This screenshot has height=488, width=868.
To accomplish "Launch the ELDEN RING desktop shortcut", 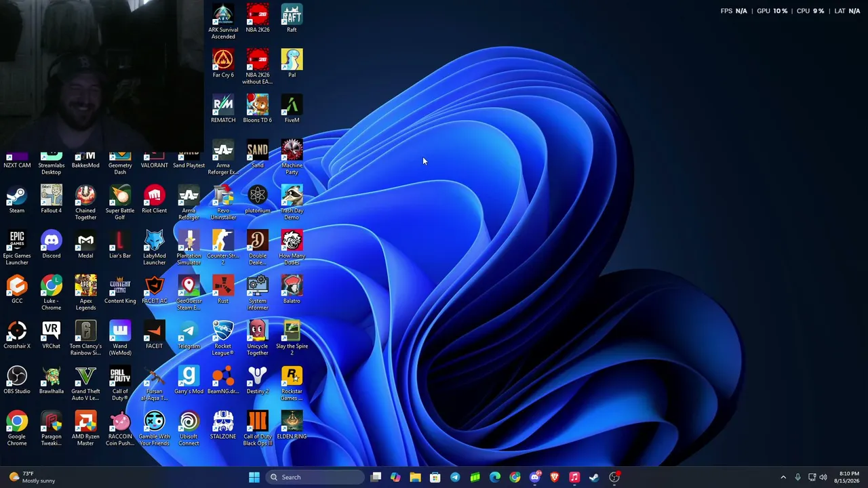I will pyautogui.click(x=292, y=424).
